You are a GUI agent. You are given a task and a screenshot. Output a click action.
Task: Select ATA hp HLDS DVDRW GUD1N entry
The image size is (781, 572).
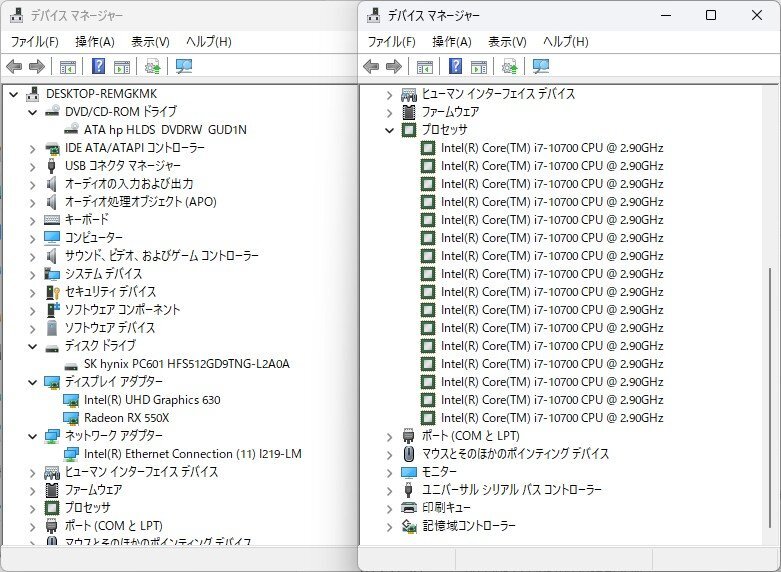pos(165,130)
